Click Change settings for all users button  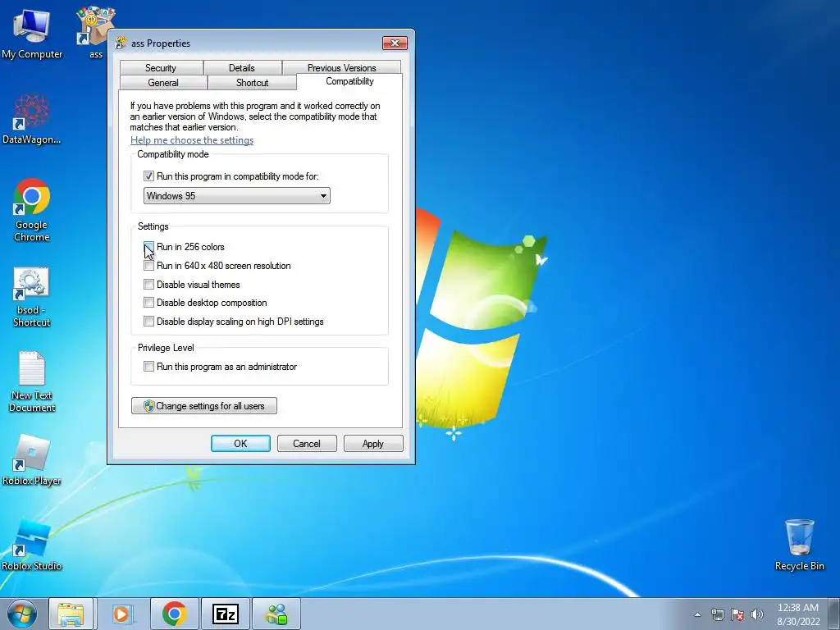(x=204, y=405)
